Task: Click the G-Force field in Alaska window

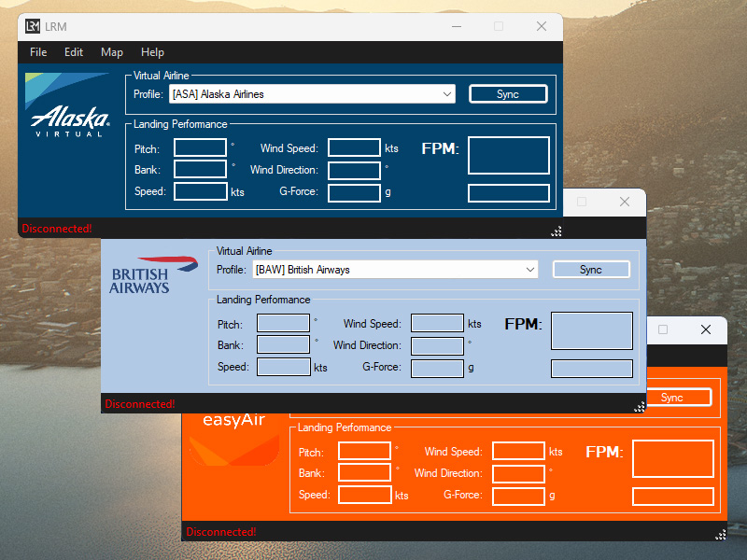Action: point(354,193)
